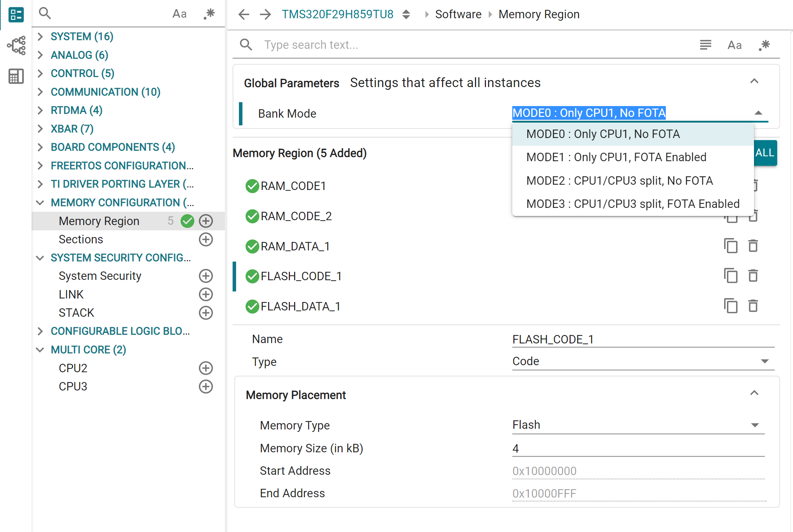Screen dimensions: 793x532
Task: Delete RAM_DATA_1 with its trash icon
Action: coord(753,246)
